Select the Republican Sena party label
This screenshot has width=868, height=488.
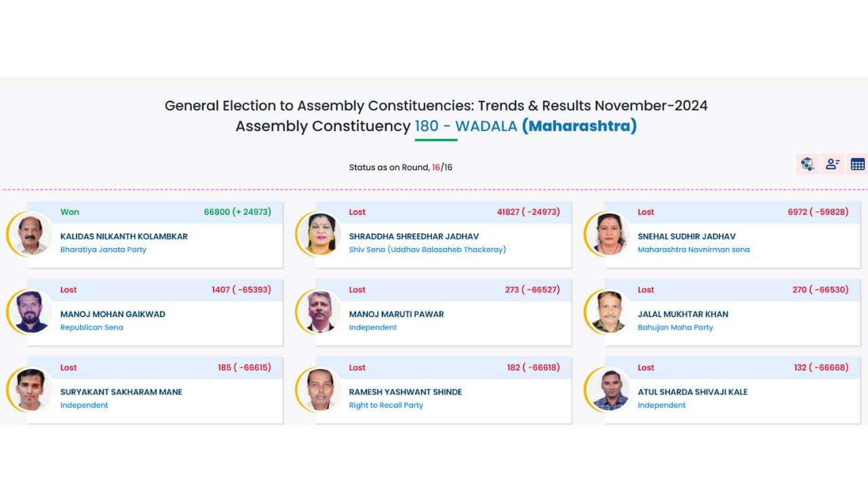(x=92, y=327)
